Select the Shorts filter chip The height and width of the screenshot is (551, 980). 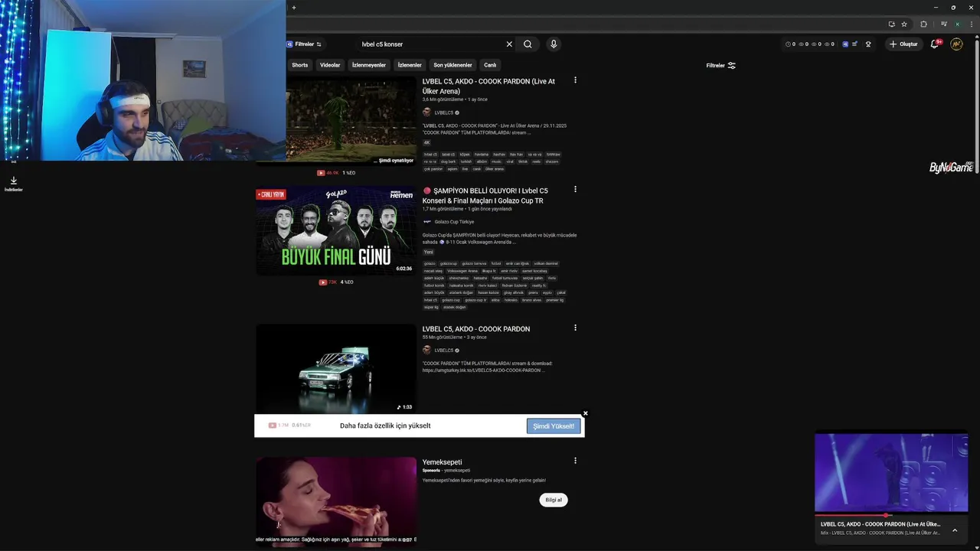coord(299,65)
